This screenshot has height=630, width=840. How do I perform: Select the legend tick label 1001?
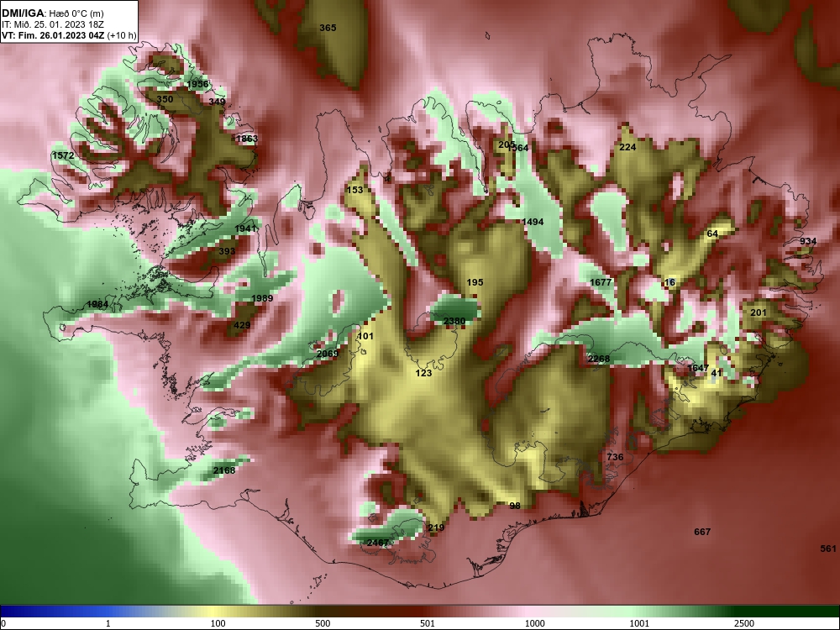click(x=639, y=623)
